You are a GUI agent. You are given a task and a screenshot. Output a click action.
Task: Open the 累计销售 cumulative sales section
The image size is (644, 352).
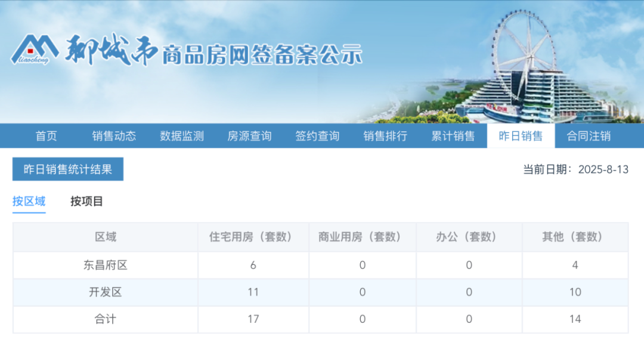pos(453,136)
